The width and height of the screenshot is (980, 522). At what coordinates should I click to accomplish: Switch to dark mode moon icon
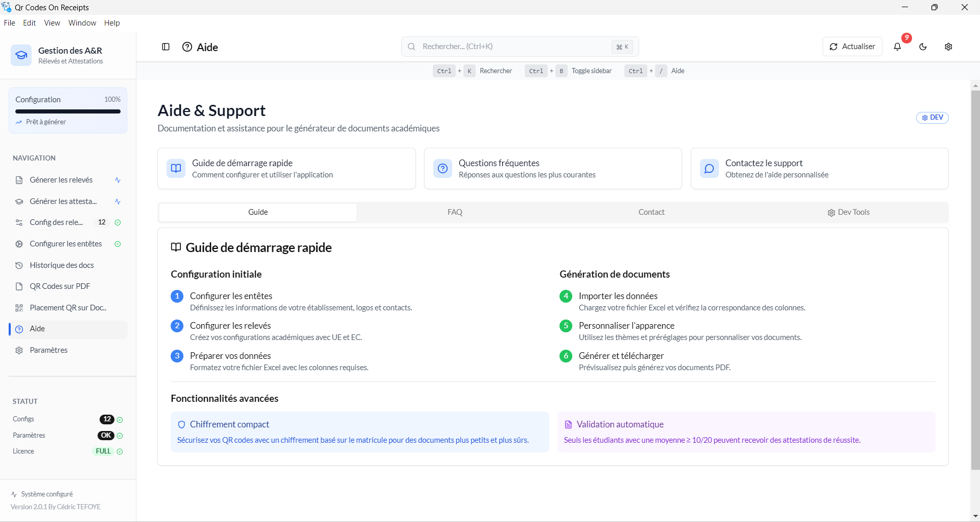(923, 47)
